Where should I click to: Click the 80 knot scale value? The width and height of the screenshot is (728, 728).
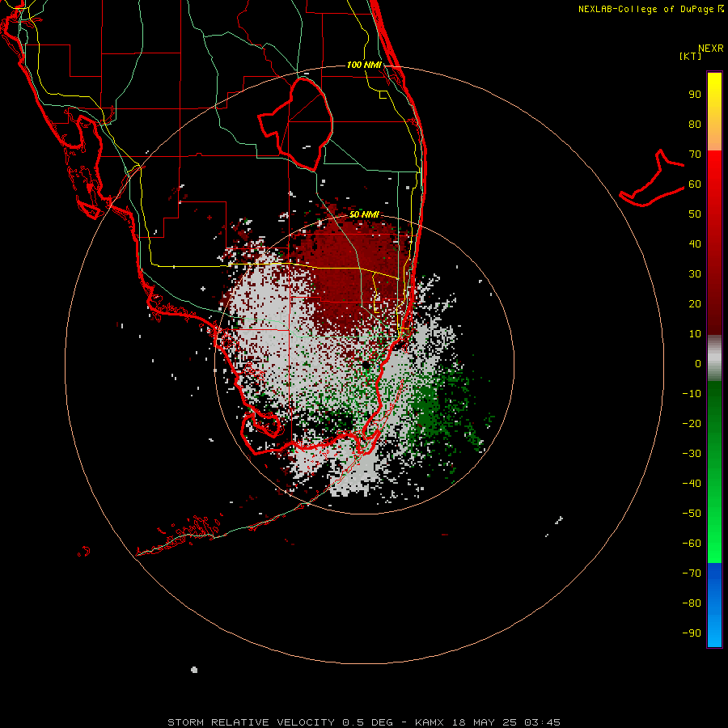point(695,125)
